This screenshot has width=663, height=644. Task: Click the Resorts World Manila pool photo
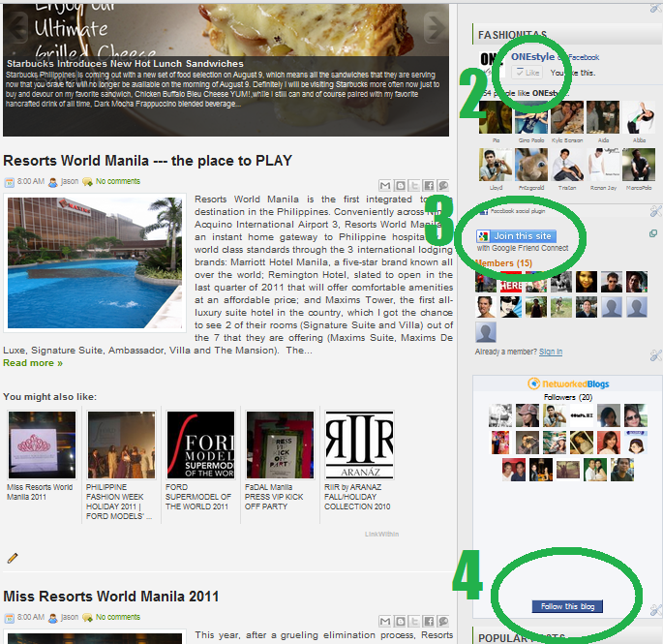pyautogui.click(x=95, y=262)
